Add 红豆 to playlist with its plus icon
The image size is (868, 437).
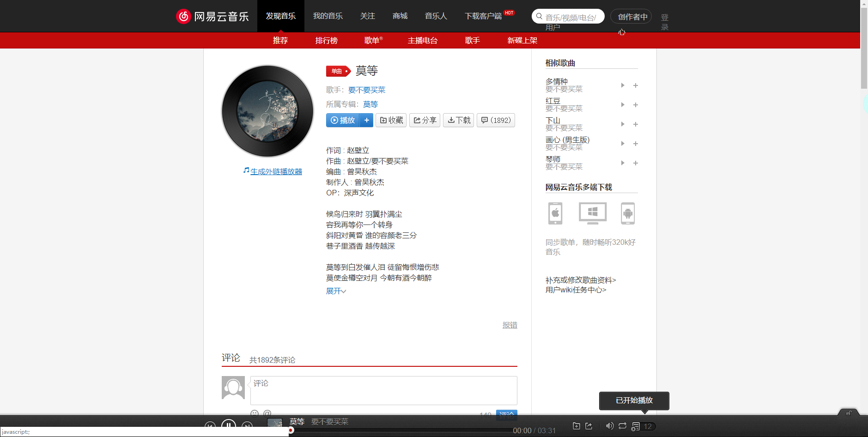click(x=636, y=105)
